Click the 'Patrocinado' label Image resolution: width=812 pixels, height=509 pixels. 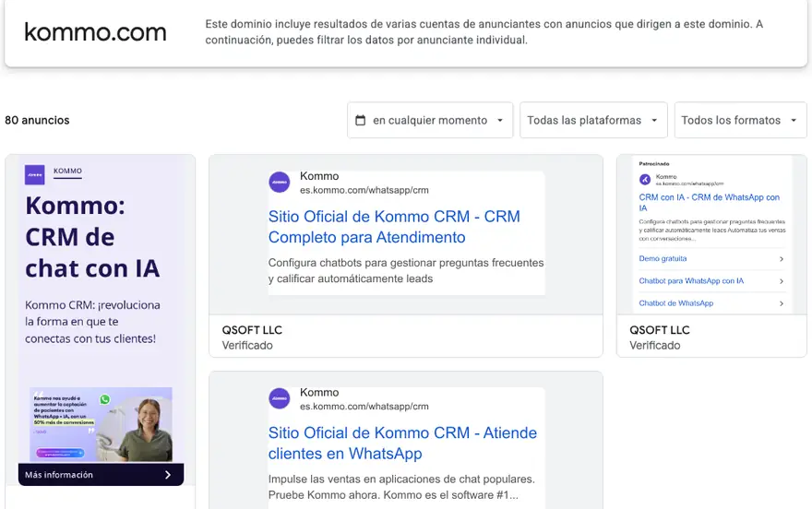[x=653, y=163]
